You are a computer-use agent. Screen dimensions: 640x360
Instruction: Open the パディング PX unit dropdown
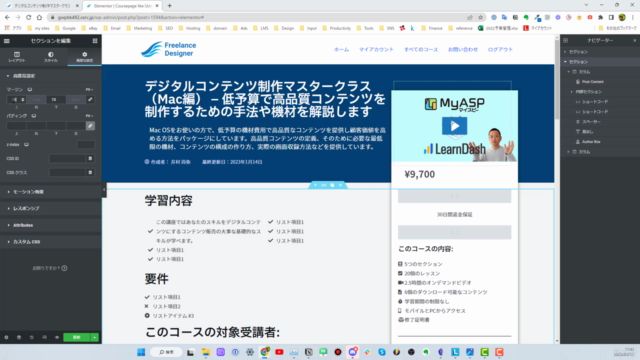coord(89,116)
